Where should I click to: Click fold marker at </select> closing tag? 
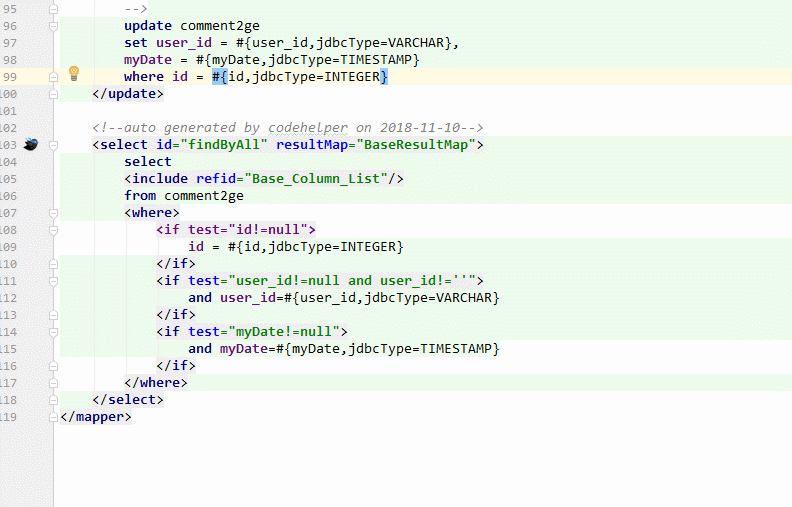(x=53, y=400)
